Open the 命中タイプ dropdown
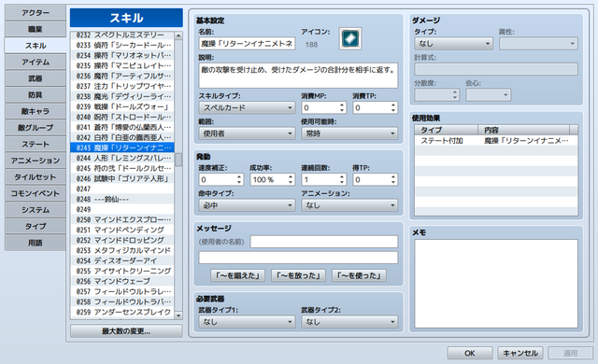The width and height of the screenshot is (598, 364). point(247,205)
